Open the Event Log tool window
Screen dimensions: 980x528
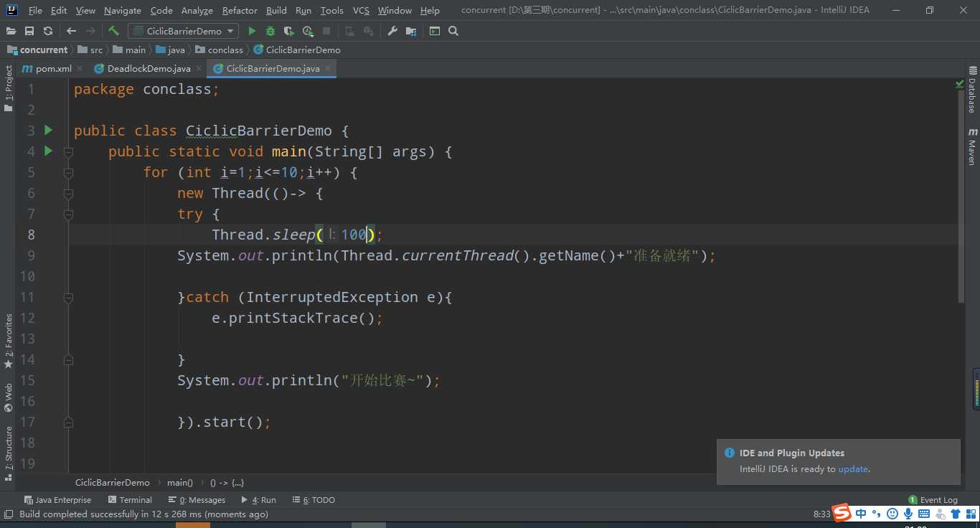tap(933, 500)
